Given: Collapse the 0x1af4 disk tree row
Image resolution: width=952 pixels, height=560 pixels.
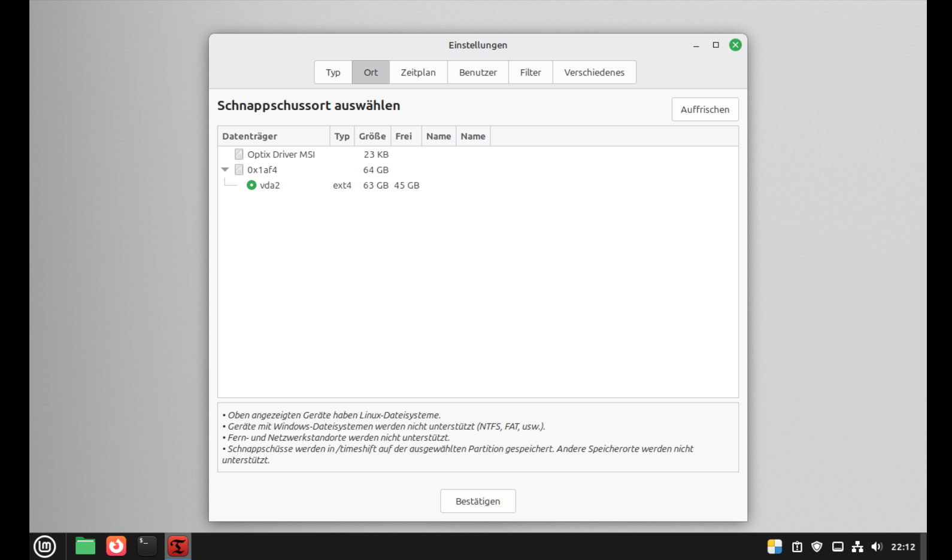Looking at the screenshot, I should 225,170.
